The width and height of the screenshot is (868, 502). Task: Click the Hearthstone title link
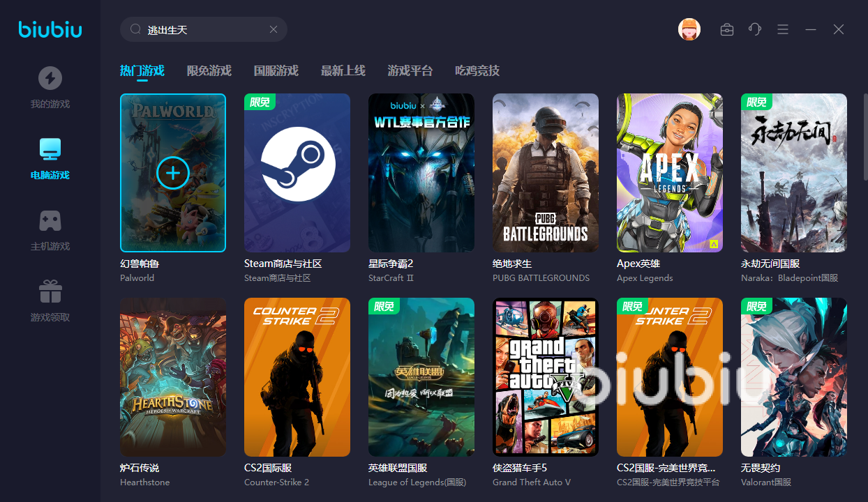(140, 468)
